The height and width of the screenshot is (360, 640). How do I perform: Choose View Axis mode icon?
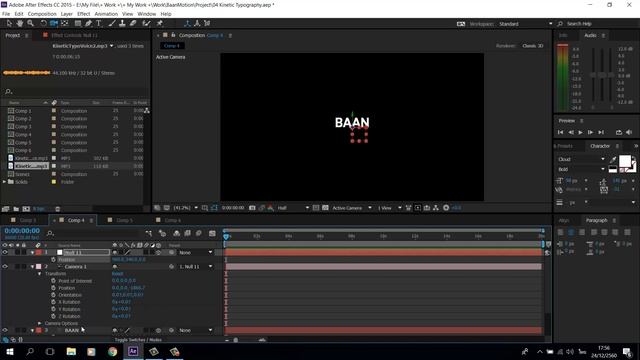207,24
